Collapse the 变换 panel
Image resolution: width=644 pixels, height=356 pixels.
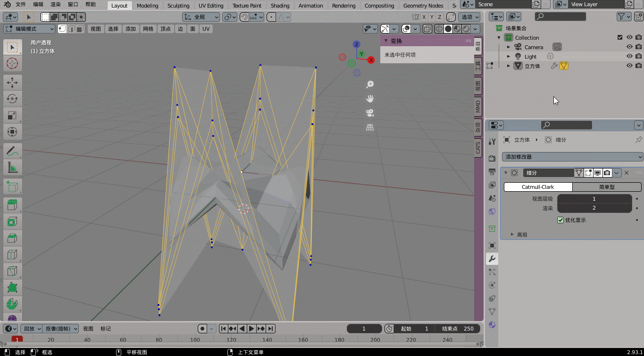click(386, 41)
